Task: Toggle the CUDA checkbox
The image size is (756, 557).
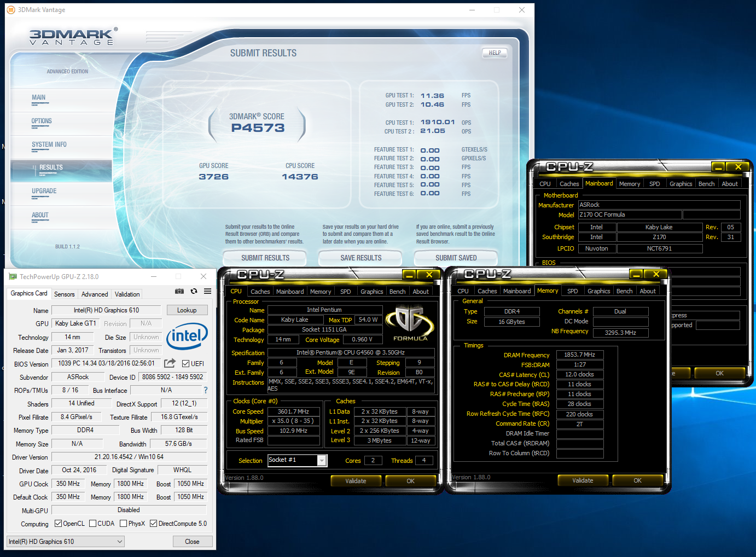Action: 92,524
